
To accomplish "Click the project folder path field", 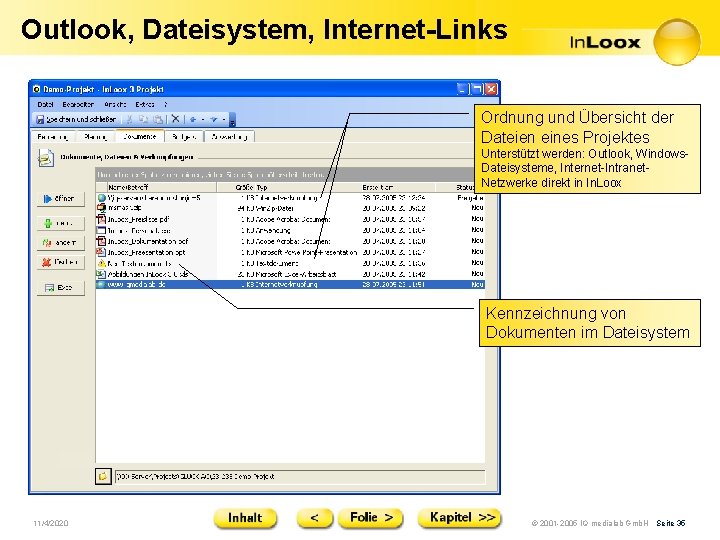I will pyautogui.click(x=299, y=477).
